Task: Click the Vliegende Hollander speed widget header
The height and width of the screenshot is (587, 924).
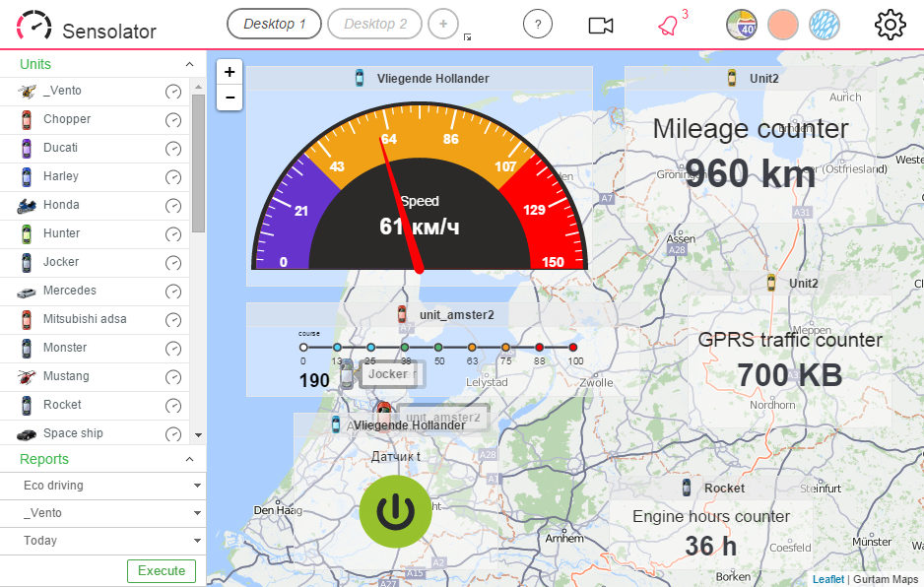Action: [x=420, y=79]
